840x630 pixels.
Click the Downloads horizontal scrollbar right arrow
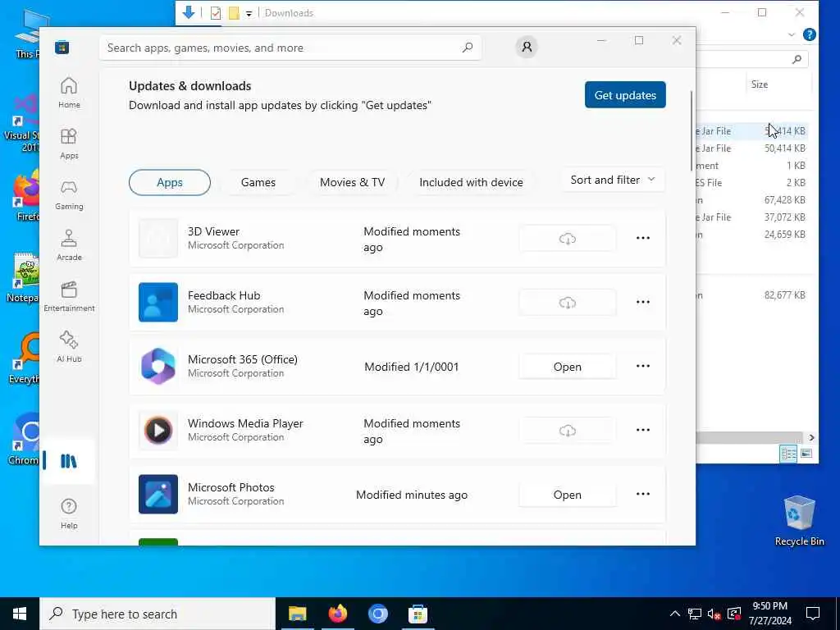click(x=811, y=438)
